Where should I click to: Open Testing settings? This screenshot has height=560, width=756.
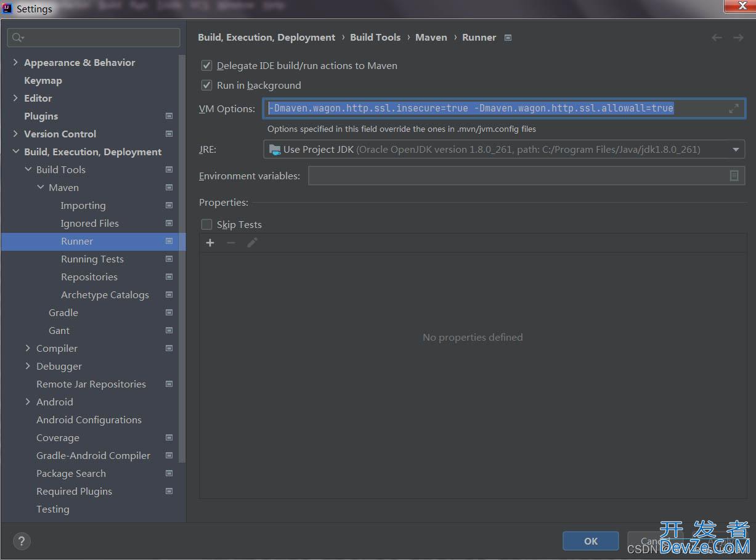53,509
